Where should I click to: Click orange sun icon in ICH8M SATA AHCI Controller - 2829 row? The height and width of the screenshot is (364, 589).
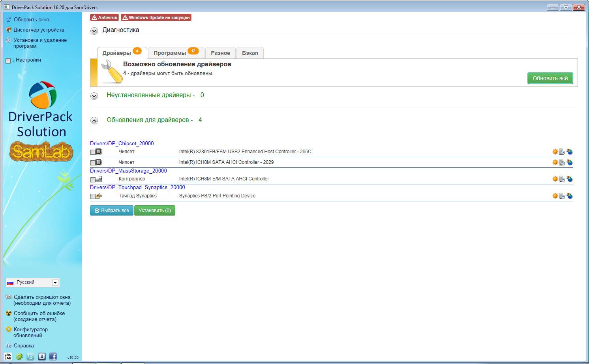tap(555, 162)
